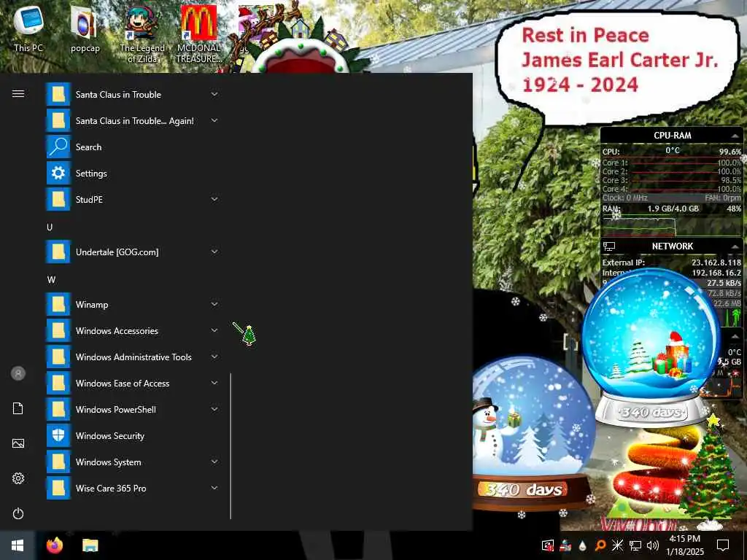Click the first system tray icon

548,545
